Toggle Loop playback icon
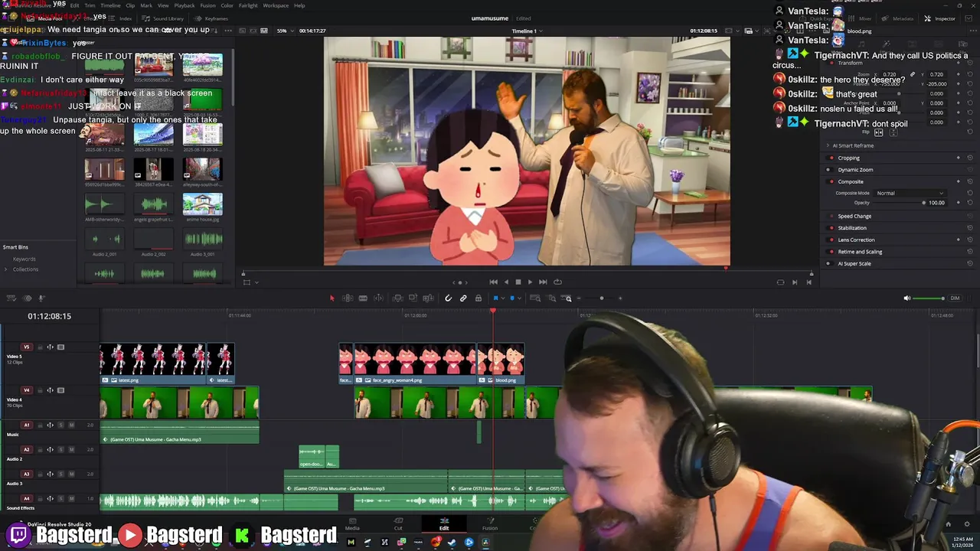This screenshot has height=551, width=980. [x=557, y=282]
